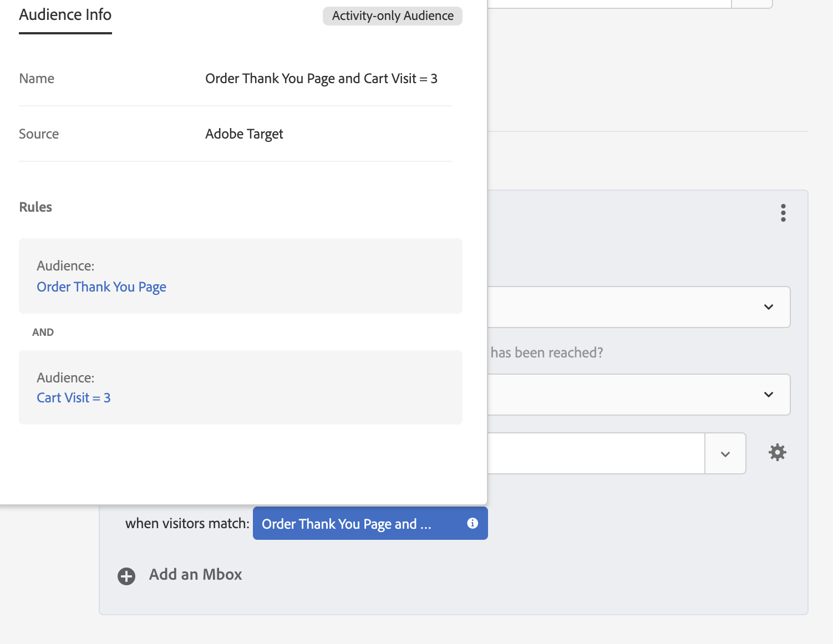
Task: Open the three-dot more options menu
Action: [783, 213]
